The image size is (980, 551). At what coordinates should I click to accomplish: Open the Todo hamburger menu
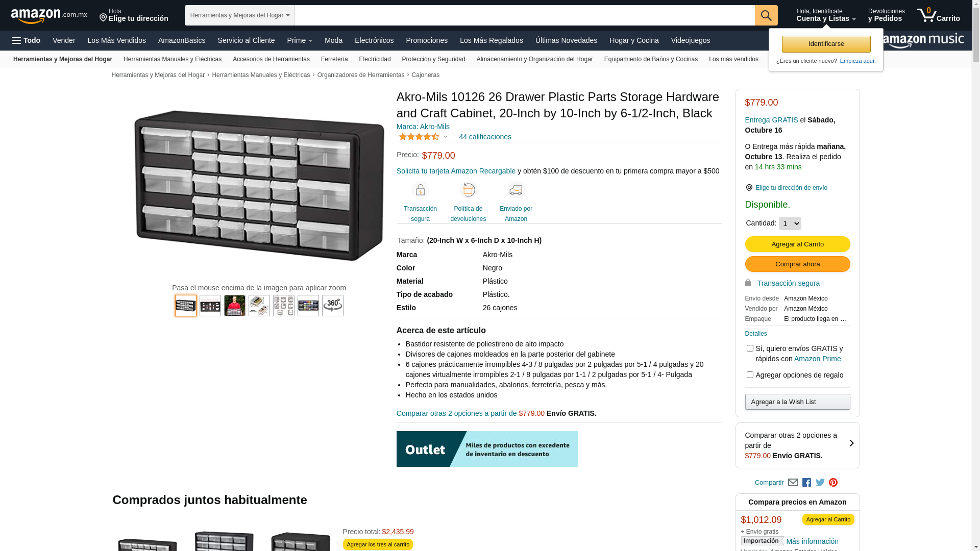26,40
